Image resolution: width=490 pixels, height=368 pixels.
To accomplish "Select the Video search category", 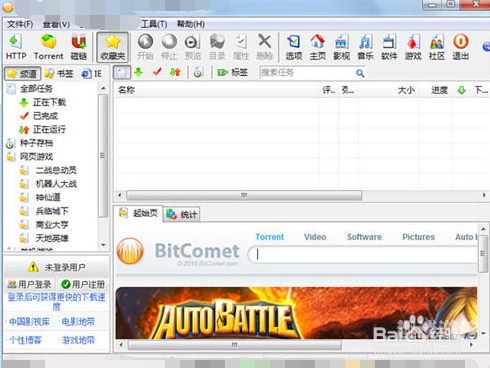I will point(315,237).
